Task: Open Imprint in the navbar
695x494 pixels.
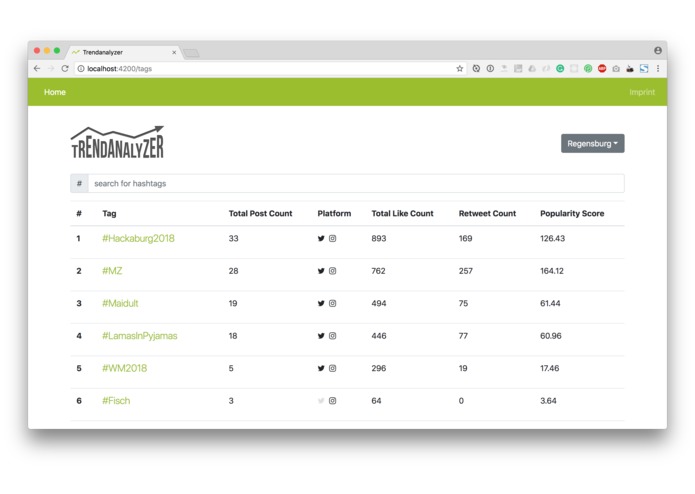Action: tap(642, 92)
